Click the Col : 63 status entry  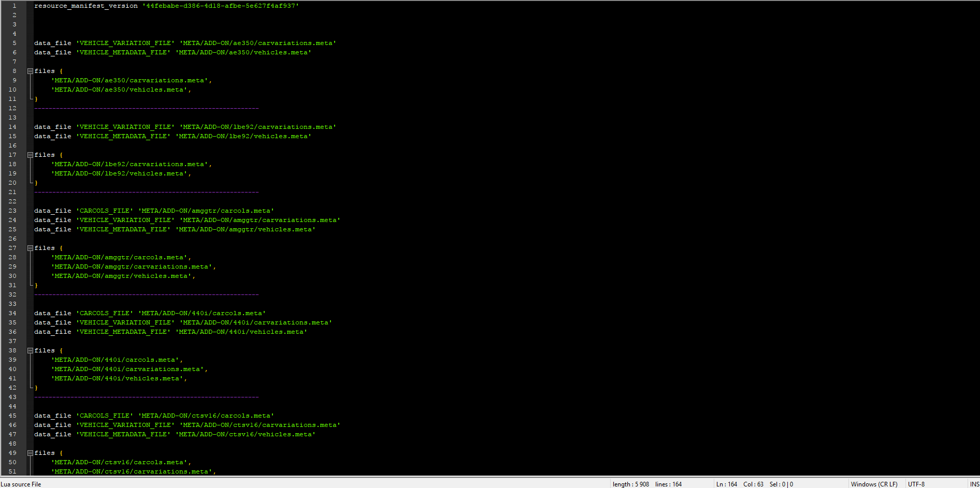(x=753, y=484)
